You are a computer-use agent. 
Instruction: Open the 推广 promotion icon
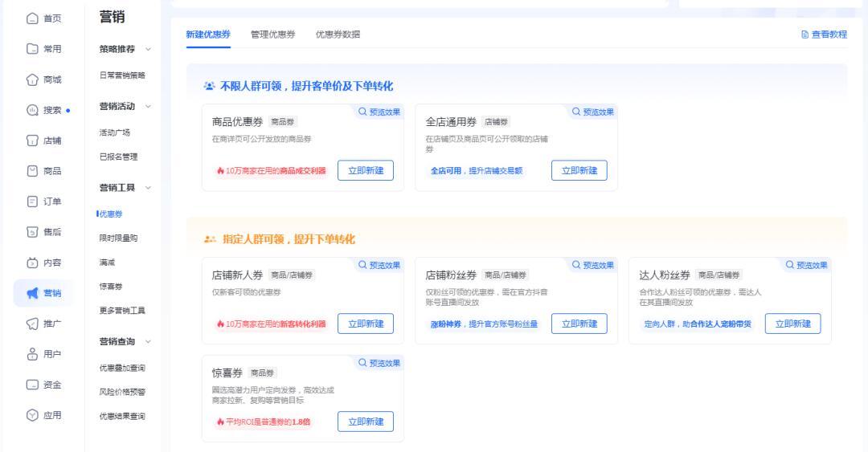pos(33,324)
